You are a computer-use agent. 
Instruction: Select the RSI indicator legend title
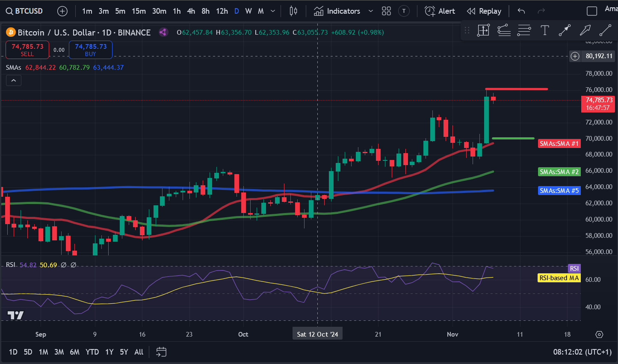click(x=11, y=265)
